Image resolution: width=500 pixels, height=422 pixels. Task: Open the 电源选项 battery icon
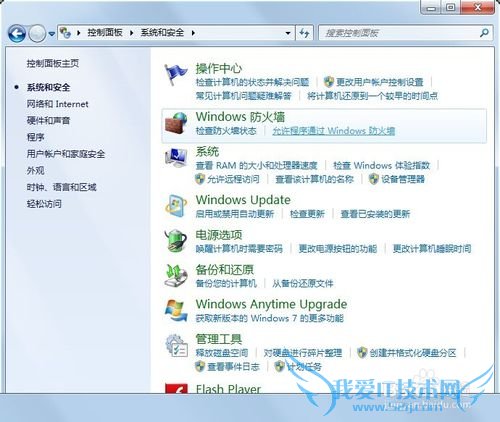click(x=176, y=240)
